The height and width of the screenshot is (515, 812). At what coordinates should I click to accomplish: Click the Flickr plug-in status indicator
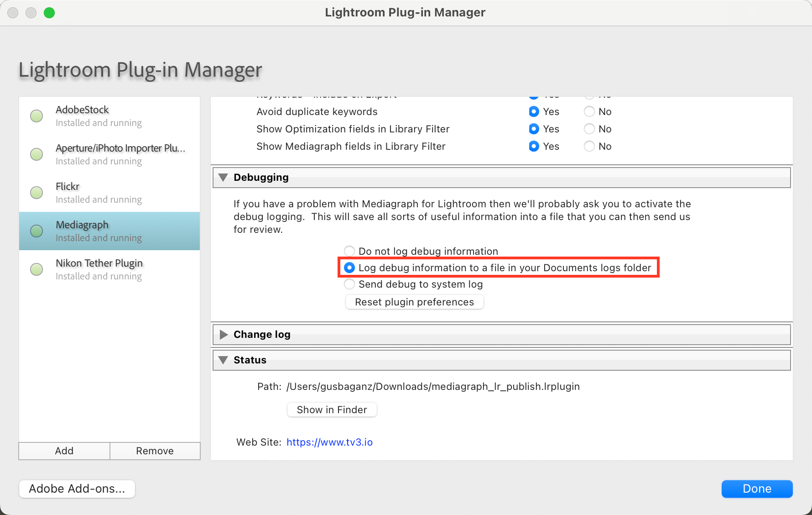click(36, 193)
